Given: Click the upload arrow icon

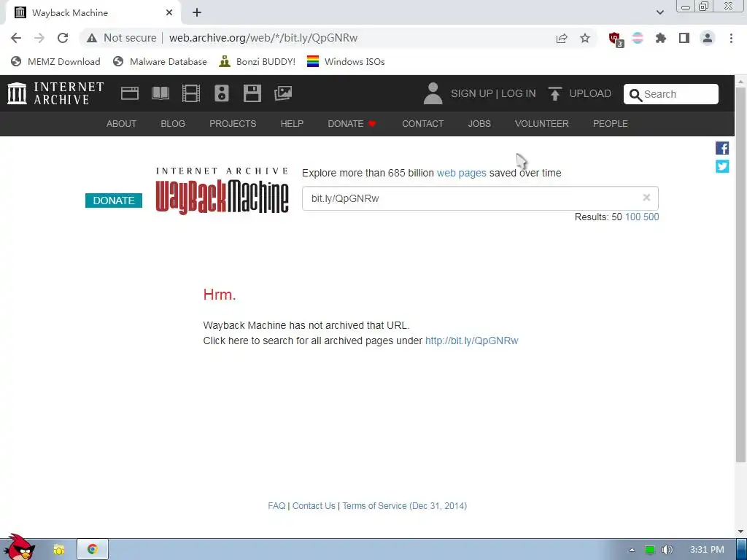Looking at the screenshot, I should (x=554, y=93).
